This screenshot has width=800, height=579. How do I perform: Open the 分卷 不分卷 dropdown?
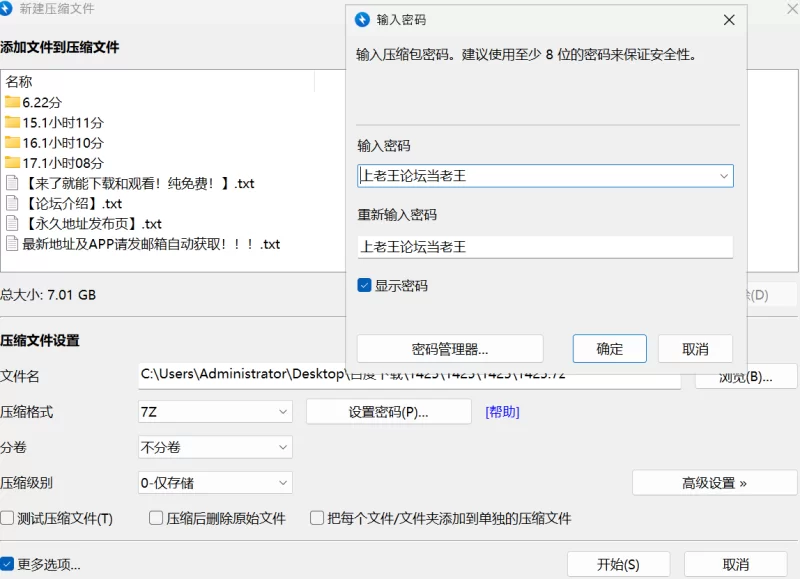point(215,447)
